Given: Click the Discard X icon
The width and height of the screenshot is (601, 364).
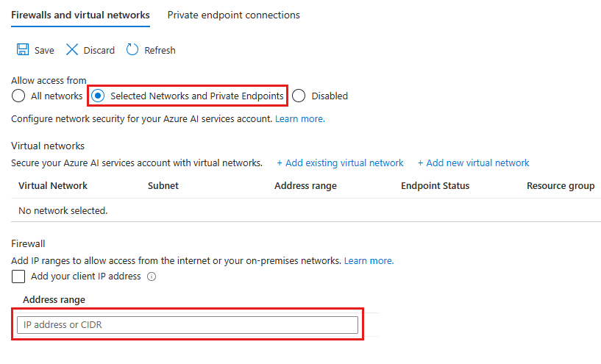Looking at the screenshot, I should click(x=72, y=50).
